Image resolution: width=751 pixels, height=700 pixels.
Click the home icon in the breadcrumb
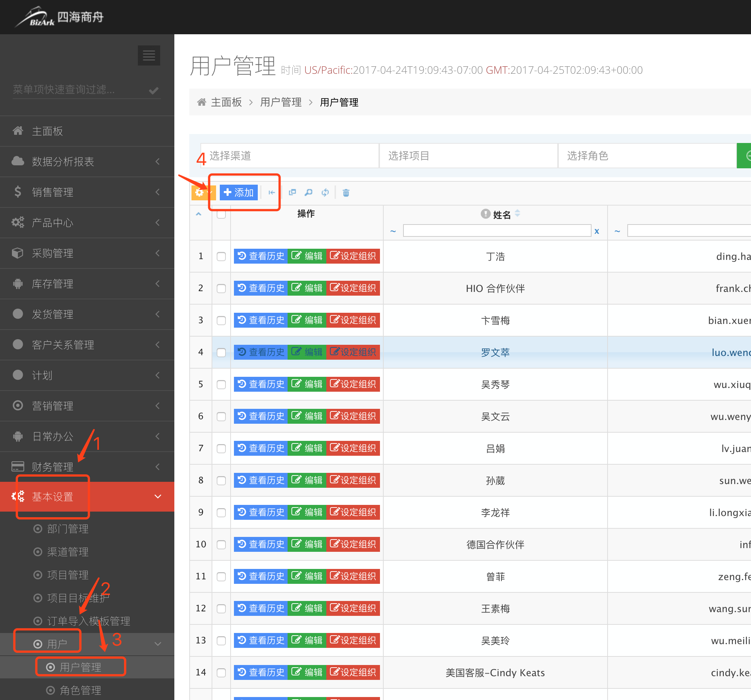[202, 102]
